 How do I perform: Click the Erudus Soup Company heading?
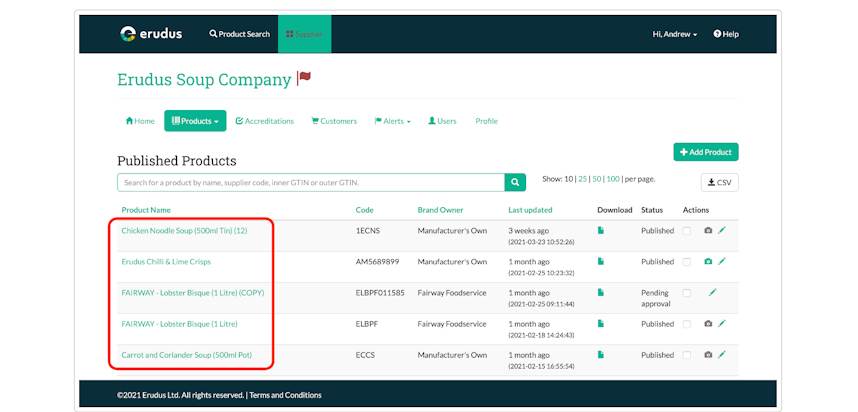pos(204,79)
